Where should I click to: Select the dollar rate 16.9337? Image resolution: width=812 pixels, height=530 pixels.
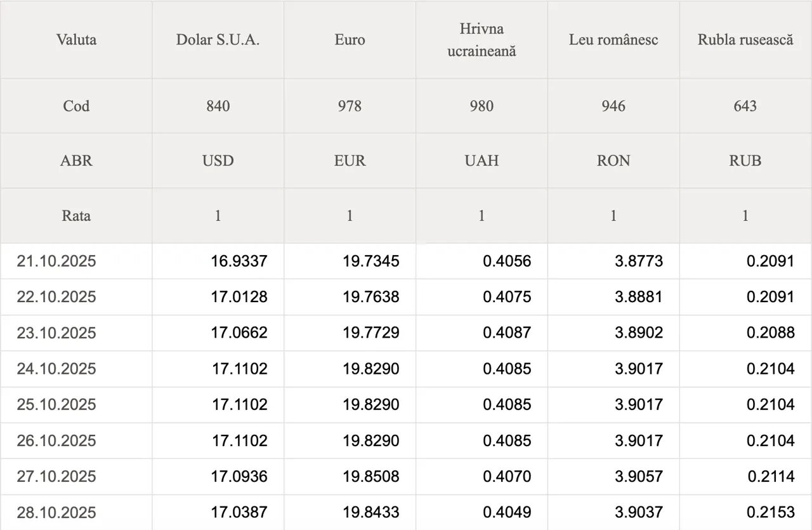pyautogui.click(x=239, y=261)
